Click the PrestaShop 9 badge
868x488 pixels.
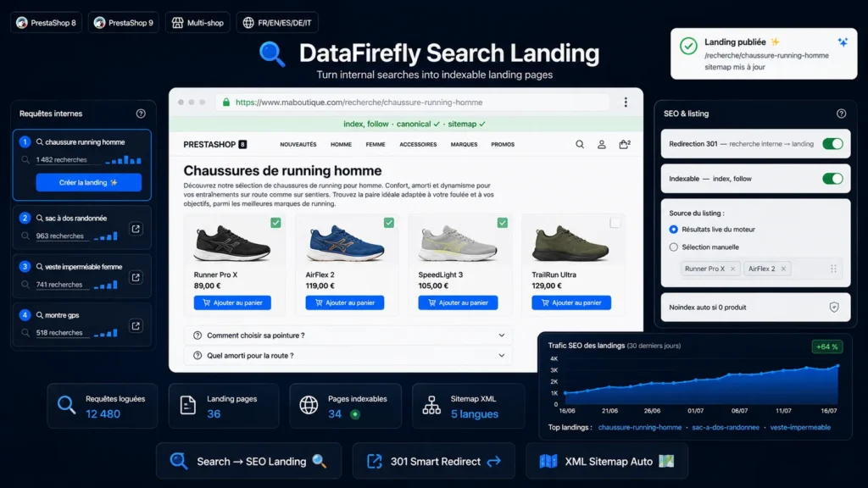[x=124, y=23]
